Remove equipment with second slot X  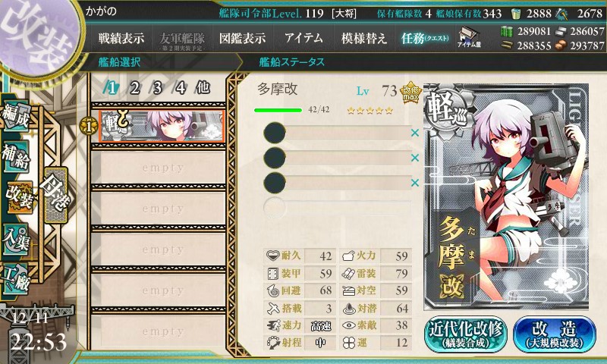click(x=415, y=158)
